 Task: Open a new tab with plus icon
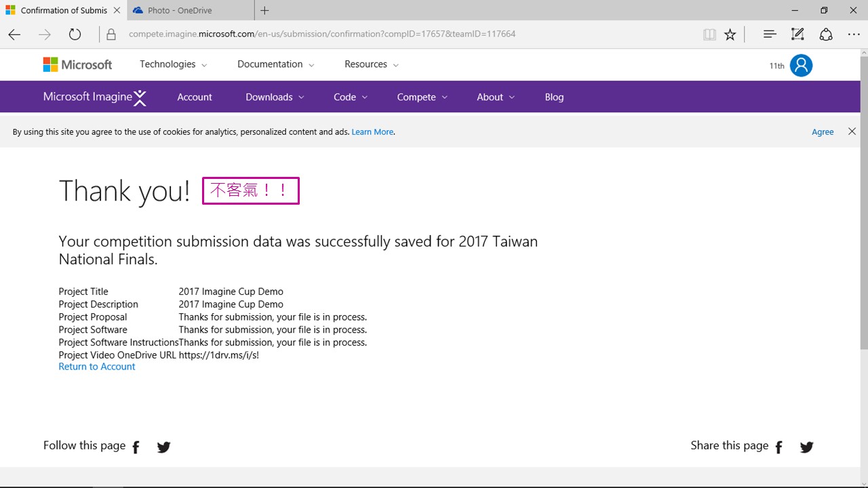click(264, 10)
